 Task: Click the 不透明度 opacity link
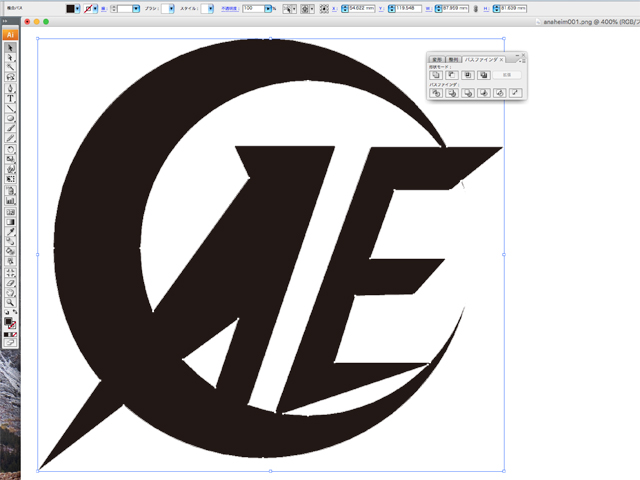click(x=230, y=9)
